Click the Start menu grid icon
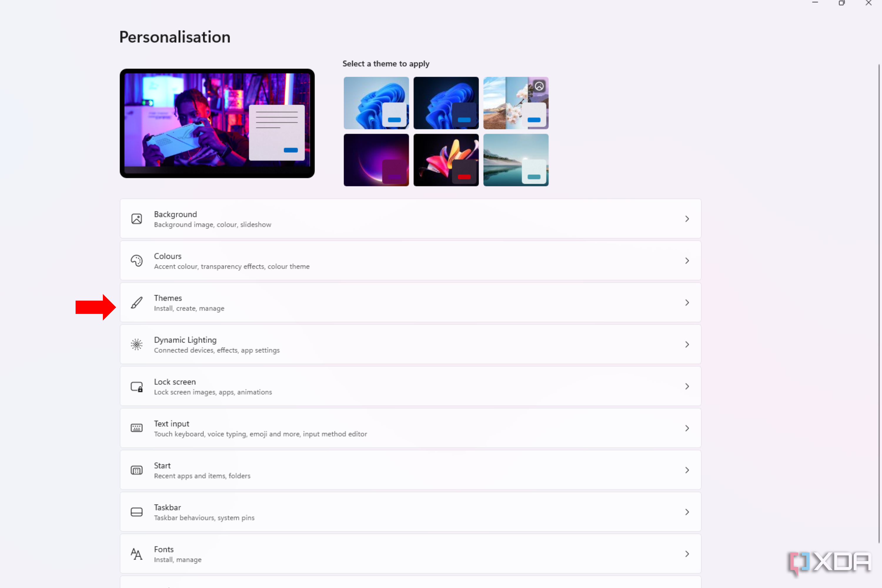This screenshot has width=882, height=588. [136, 470]
